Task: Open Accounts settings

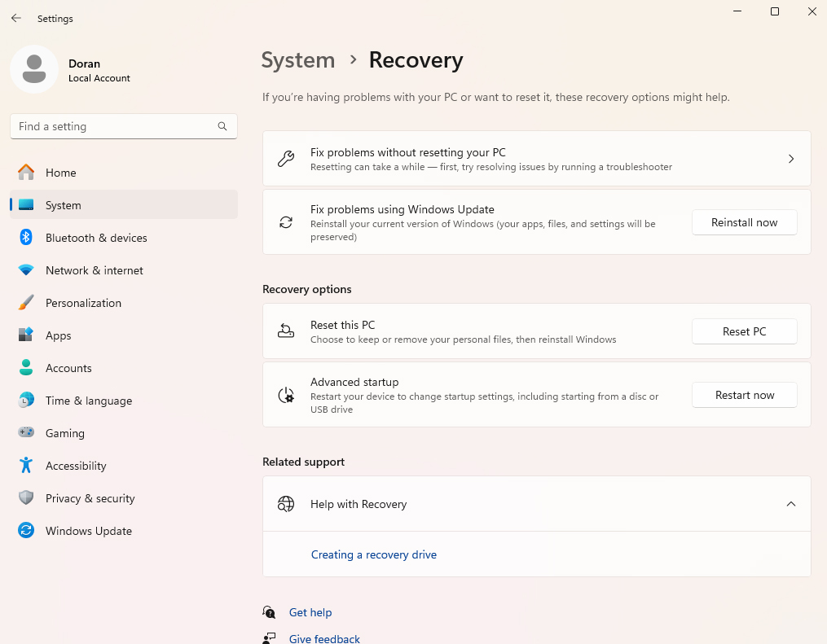Action: pos(124,368)
